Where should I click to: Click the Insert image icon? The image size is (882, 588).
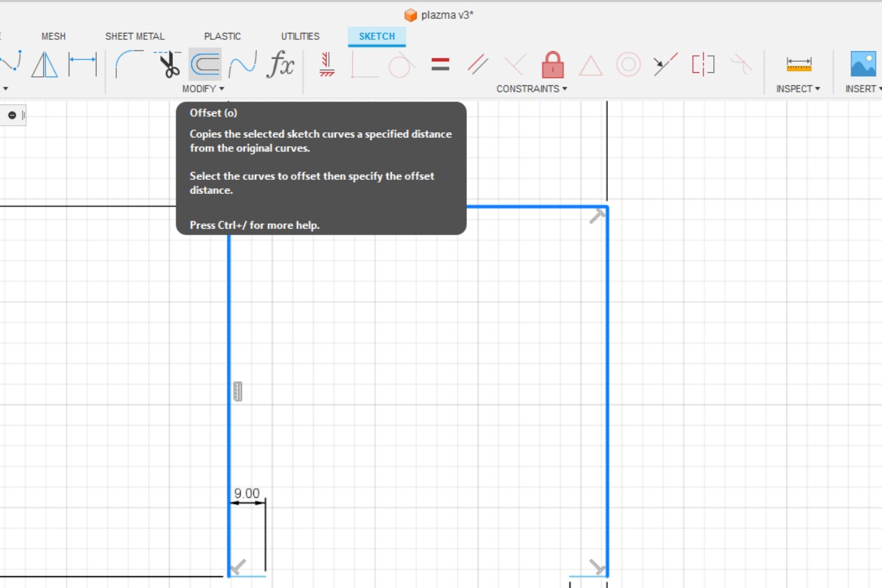click(x=863, y=64)
